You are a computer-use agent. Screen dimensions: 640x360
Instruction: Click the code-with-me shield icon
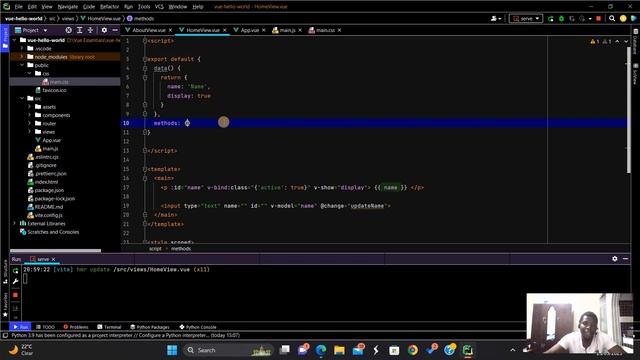click(x=633, y=19)
